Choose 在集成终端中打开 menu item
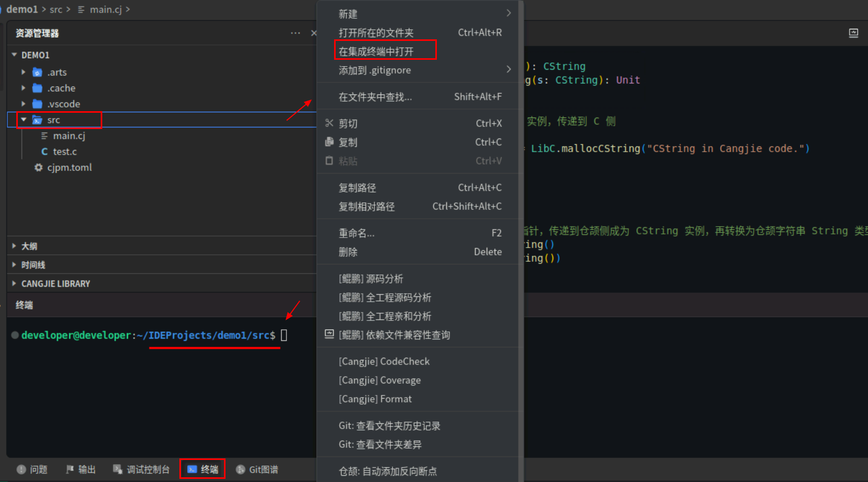The width and height of the screenshot is (868, 482). tap(417, 51)
